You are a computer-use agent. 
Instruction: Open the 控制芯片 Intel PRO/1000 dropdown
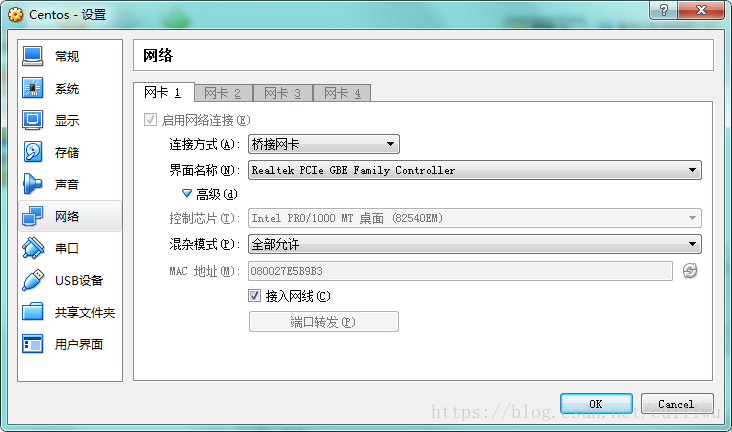[474, 218]
